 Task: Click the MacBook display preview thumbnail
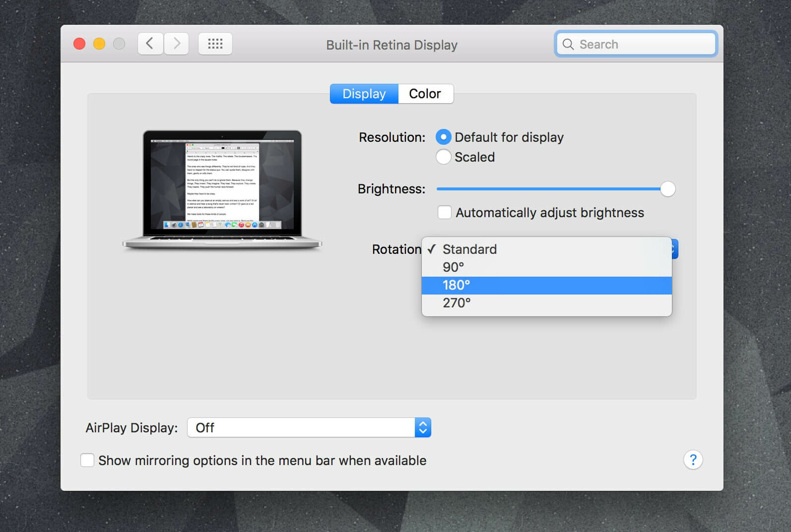pyautogui.click(x=222, y=190)
